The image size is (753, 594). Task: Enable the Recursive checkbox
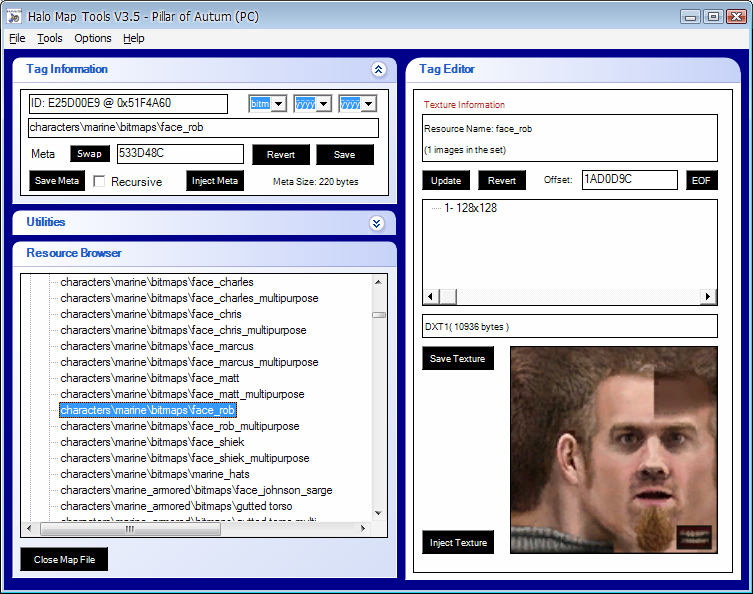100,181
